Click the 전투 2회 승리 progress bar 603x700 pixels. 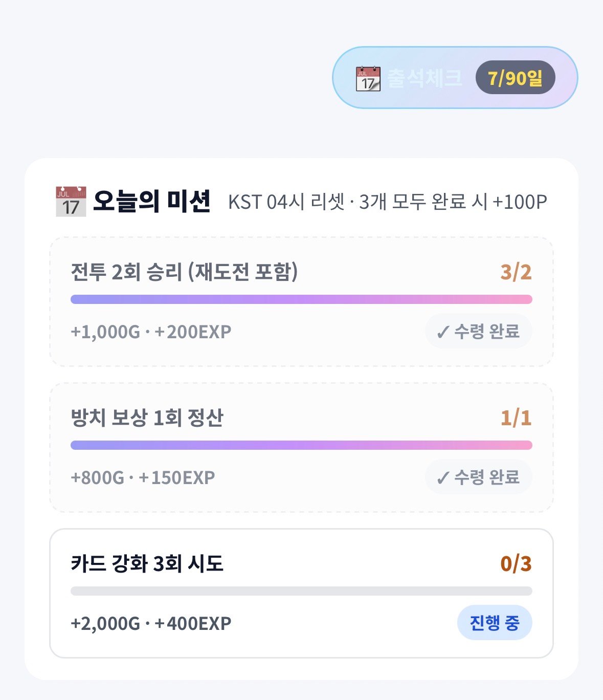tap(301, 299)
